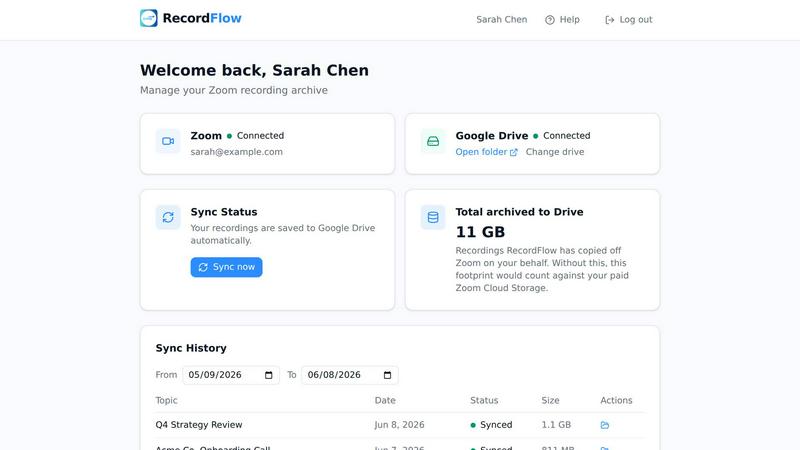Viewport: 800px width, 450px height.
Task: Start a sync with Sync now
Action: click(x=227, y=267)
